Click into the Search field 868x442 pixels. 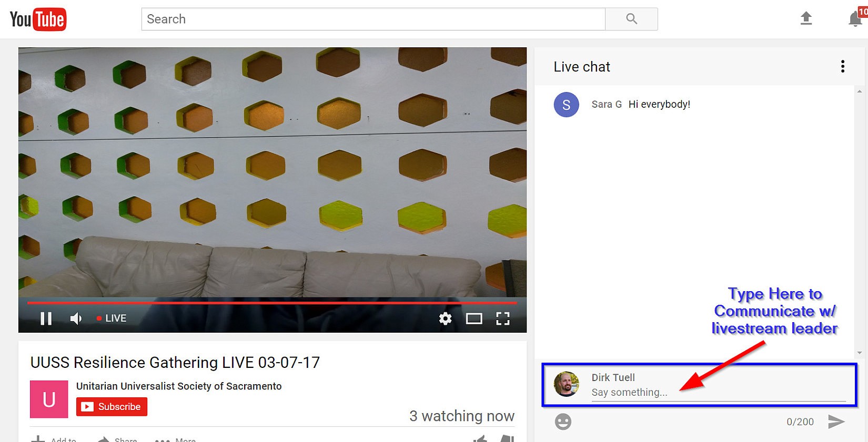pyautogui.click(x=373, y=19)
